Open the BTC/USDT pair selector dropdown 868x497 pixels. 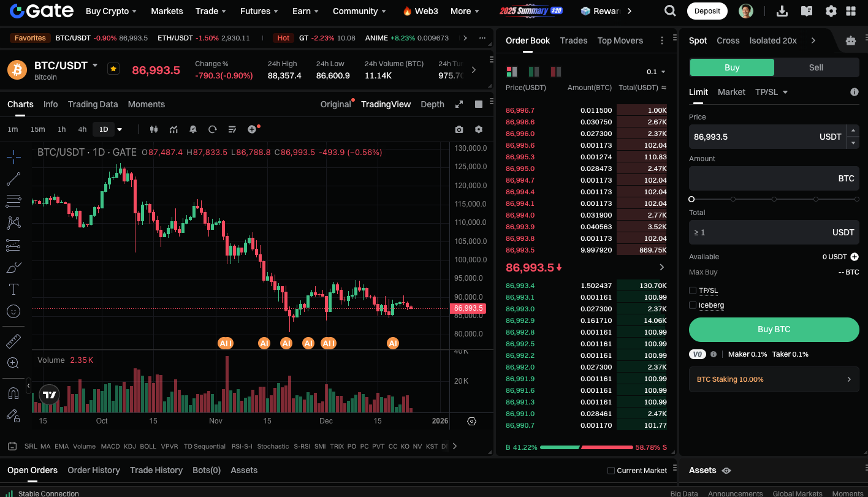pos(95,65)
